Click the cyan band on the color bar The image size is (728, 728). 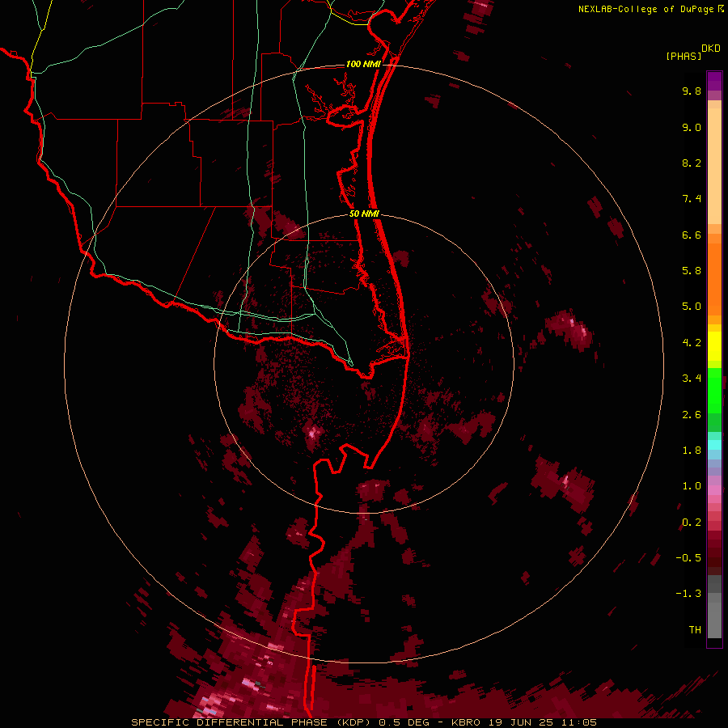714,444
